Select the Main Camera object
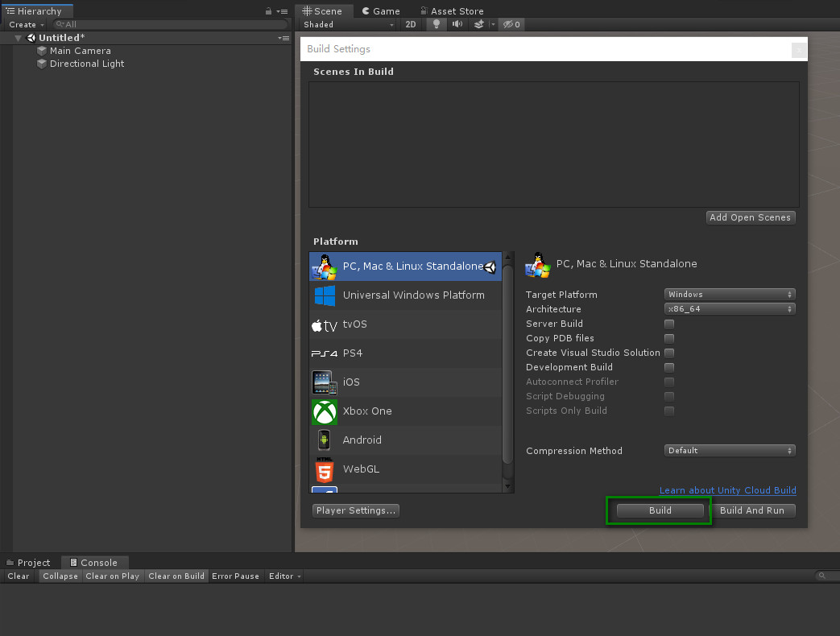 point(80,51)
